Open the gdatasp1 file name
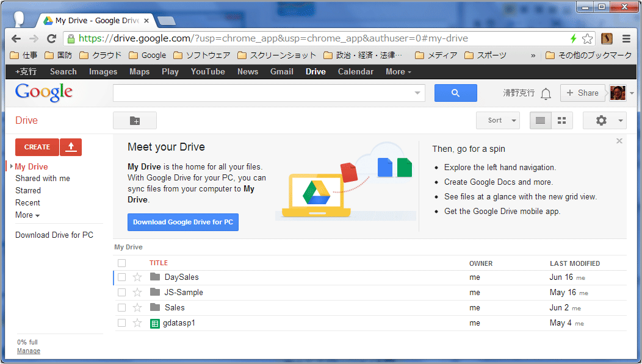Image resolution: width=642 pixels, height=364 pixels. 179,323
